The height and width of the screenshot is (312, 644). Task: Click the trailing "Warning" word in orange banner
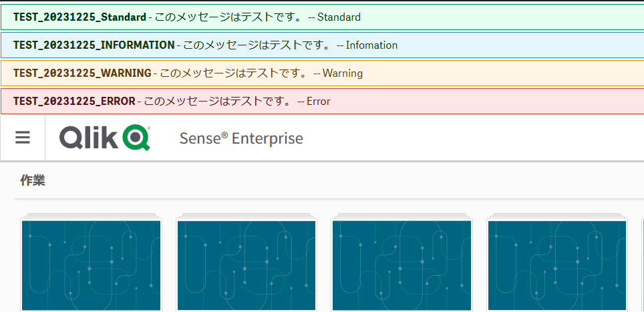click(343, 73)
